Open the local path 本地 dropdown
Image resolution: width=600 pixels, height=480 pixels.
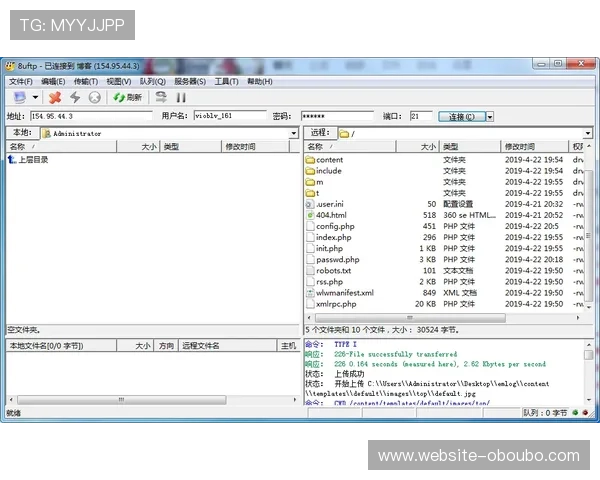click(293, 133)
